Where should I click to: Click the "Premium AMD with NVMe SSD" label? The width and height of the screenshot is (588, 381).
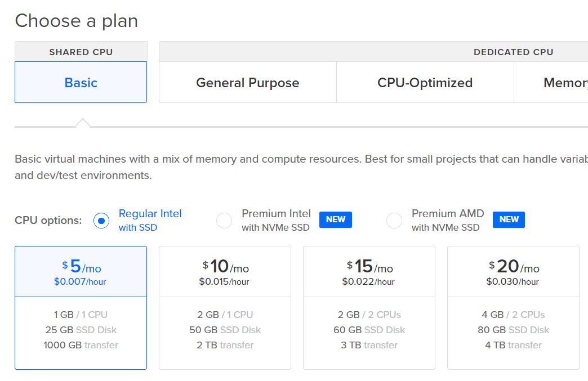[447, 220]
